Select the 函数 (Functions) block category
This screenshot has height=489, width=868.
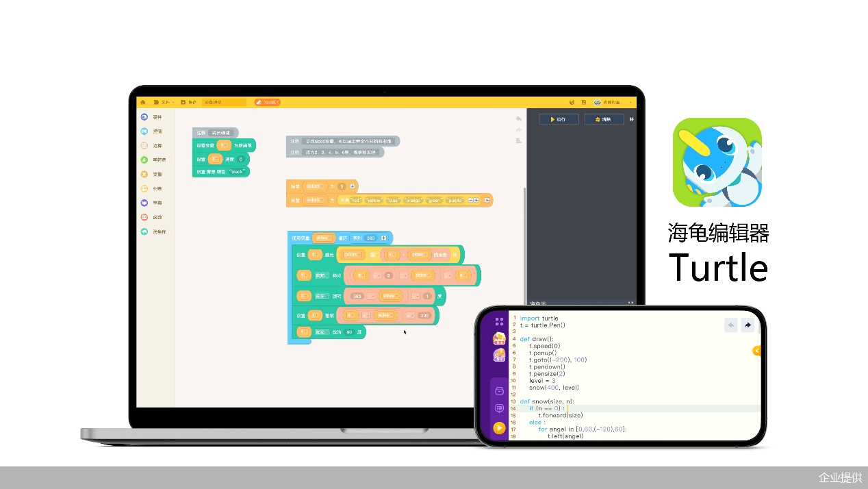click(152, 217)
